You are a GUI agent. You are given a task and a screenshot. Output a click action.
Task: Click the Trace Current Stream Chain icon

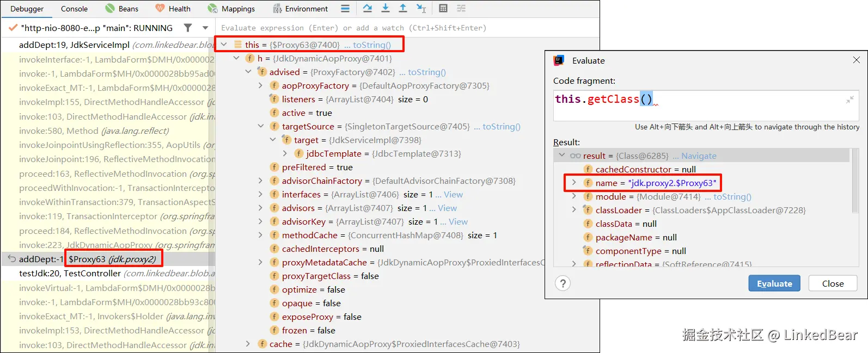click(461, 8)
